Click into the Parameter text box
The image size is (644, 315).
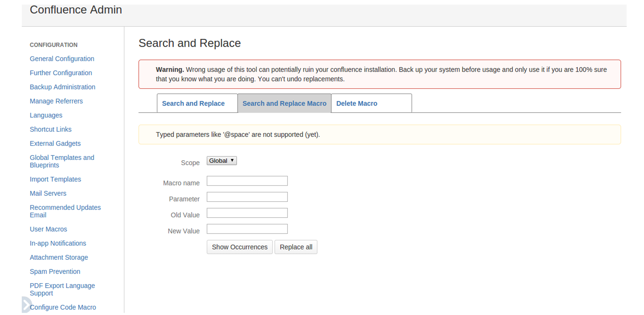[247, 197]
